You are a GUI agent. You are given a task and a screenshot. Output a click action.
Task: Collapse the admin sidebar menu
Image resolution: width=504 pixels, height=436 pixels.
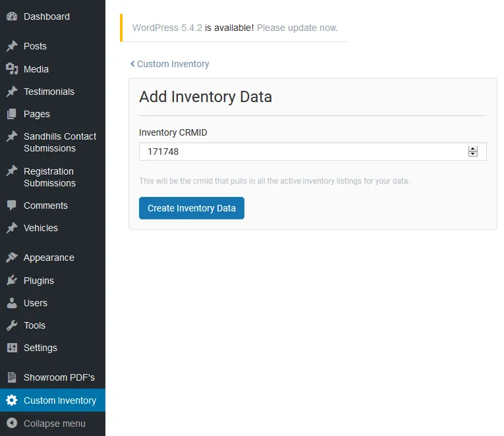point(53,423)
